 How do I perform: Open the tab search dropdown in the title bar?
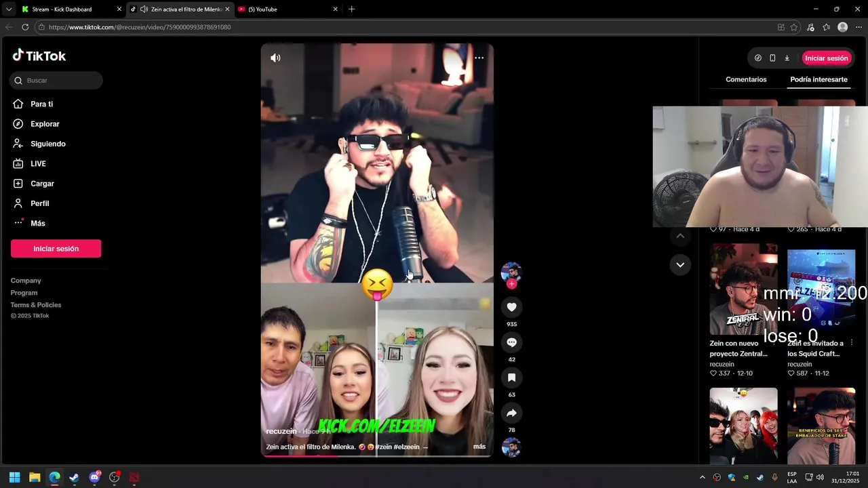tap(8, 9)
